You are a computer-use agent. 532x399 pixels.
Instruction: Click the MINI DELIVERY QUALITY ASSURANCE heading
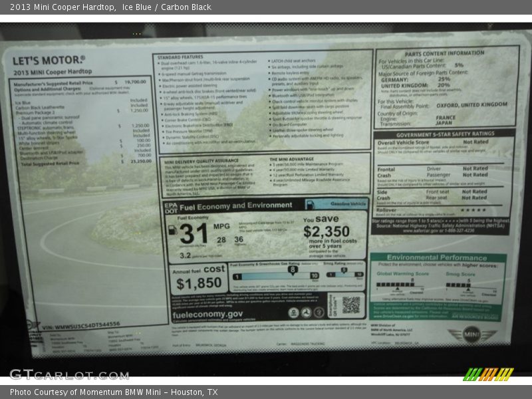coord(201,161)
